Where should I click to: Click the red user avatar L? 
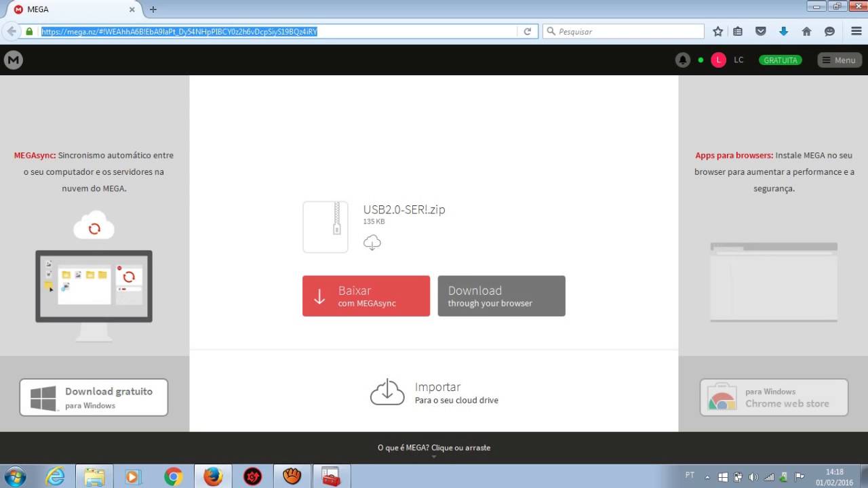718,60
